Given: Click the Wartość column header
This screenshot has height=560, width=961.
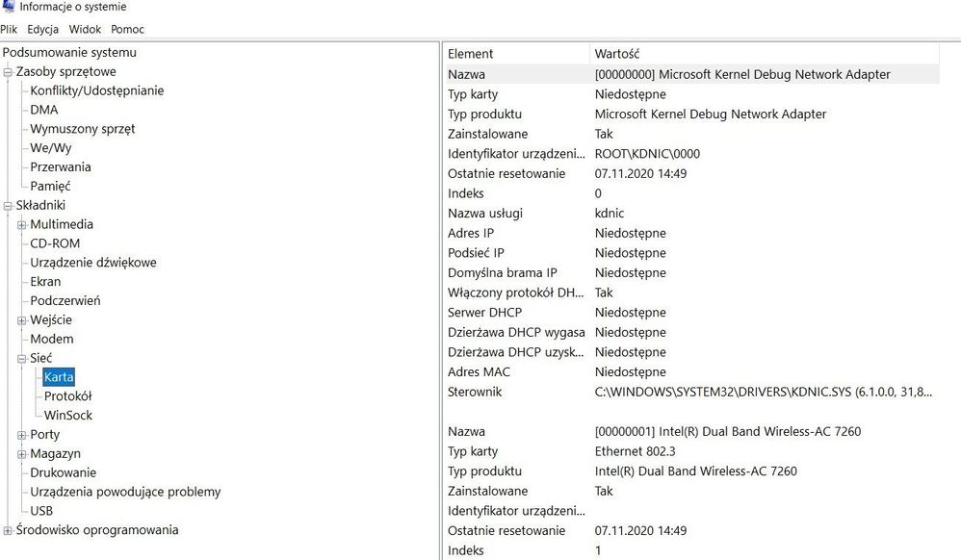Looking at the screenshot, I should click(x=764, y=53).
